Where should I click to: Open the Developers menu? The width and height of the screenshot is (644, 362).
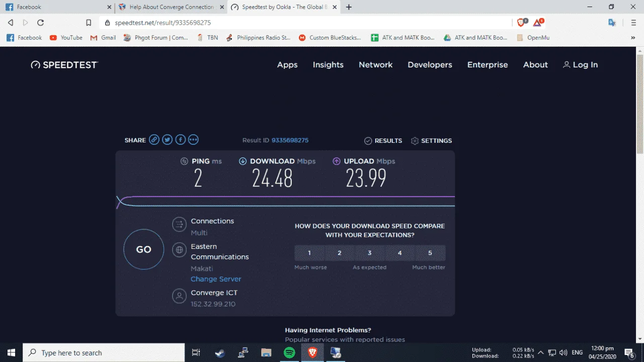430,65
